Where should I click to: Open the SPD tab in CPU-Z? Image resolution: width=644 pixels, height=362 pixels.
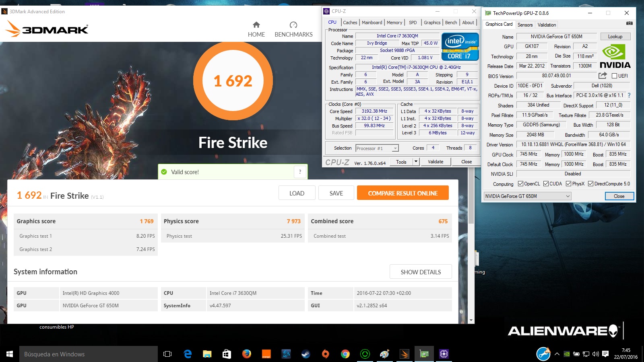[413, 23]
